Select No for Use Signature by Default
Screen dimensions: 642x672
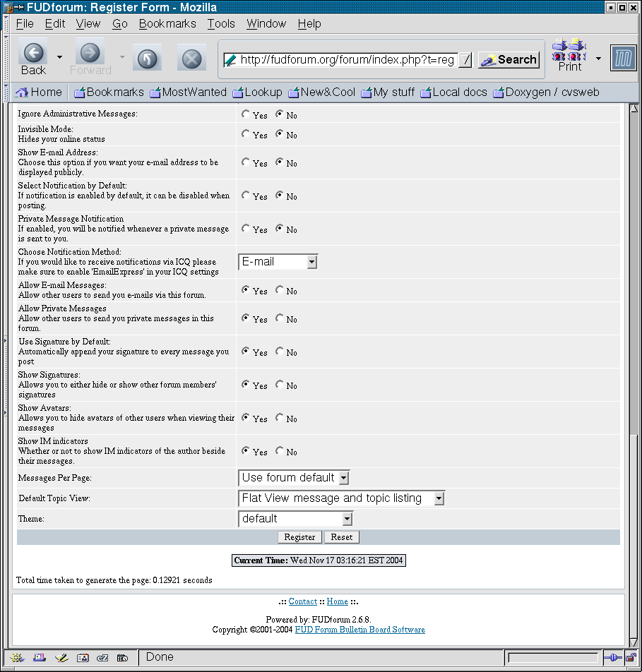[279, 351]
